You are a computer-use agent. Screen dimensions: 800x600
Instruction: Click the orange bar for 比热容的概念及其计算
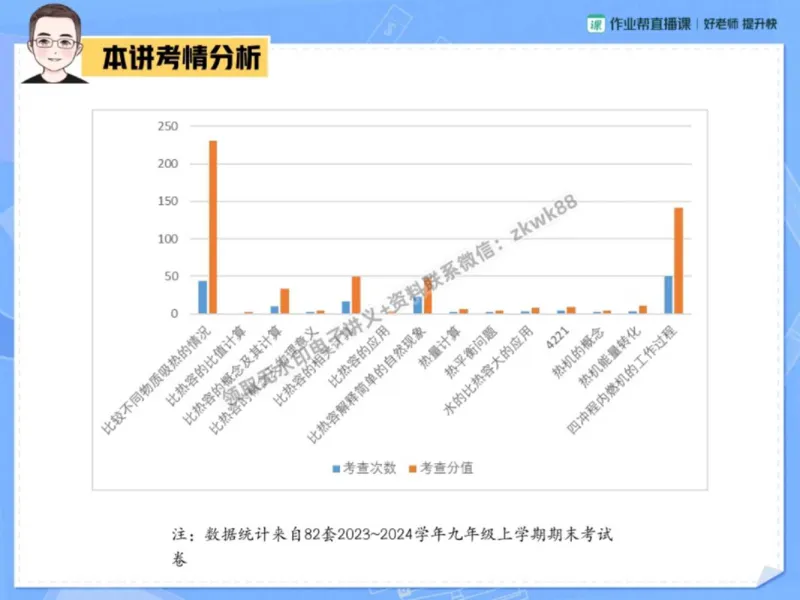click(x=285, y=301)
